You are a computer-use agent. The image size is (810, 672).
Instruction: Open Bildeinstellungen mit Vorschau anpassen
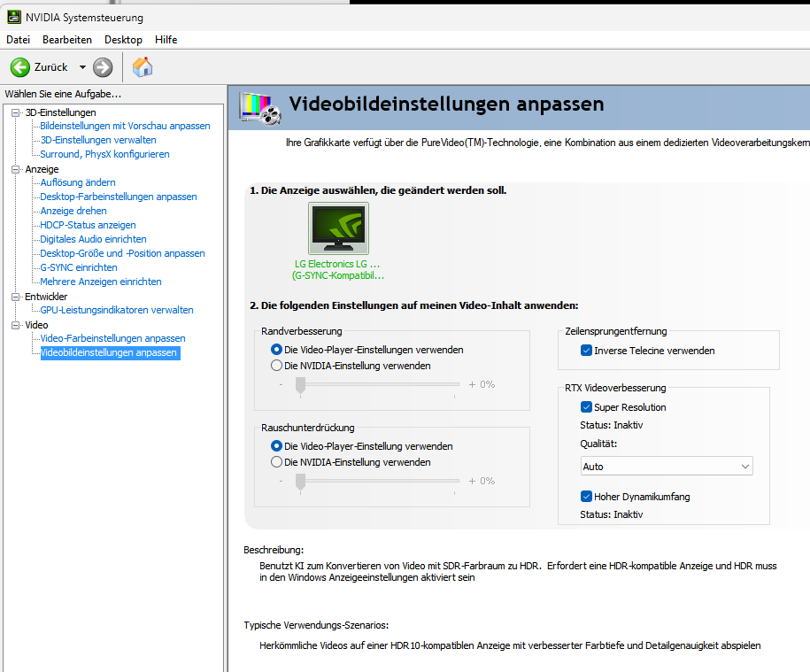(x=125, y=126)
